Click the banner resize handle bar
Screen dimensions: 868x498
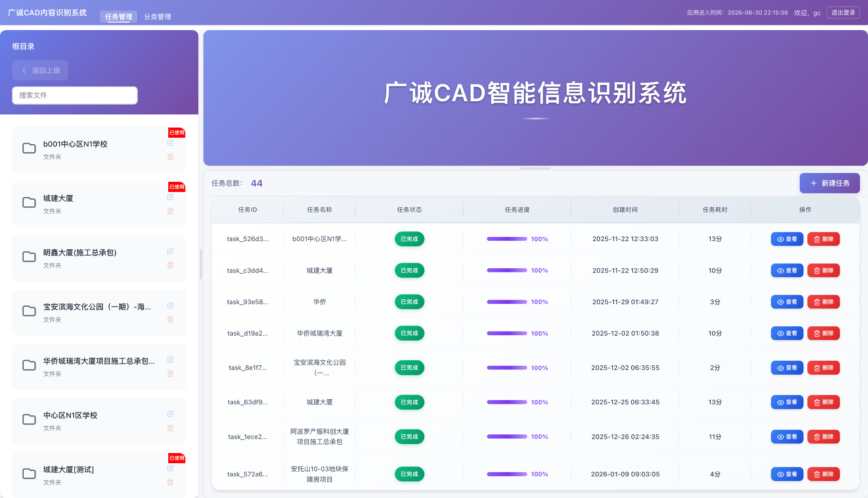(536, 168)
